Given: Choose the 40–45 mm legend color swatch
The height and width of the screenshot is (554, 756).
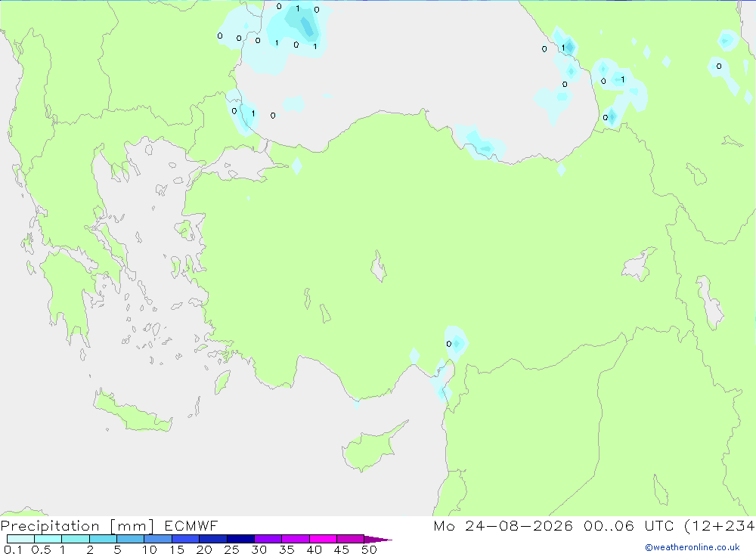Looking at the screenshot, I should [x=323, y=539].
